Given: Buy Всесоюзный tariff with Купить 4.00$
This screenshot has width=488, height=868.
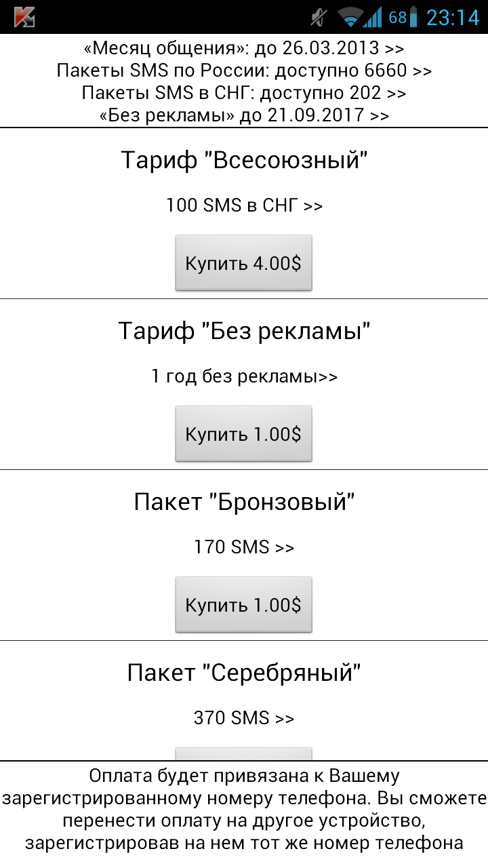Looking at the screenshot, I should [244, 263].
